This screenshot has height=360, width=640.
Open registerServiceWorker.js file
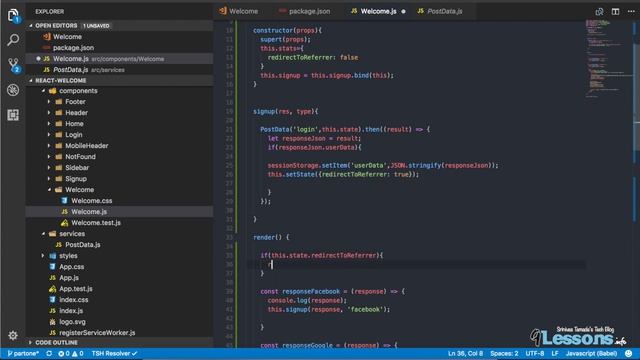(x=119, y=333)
